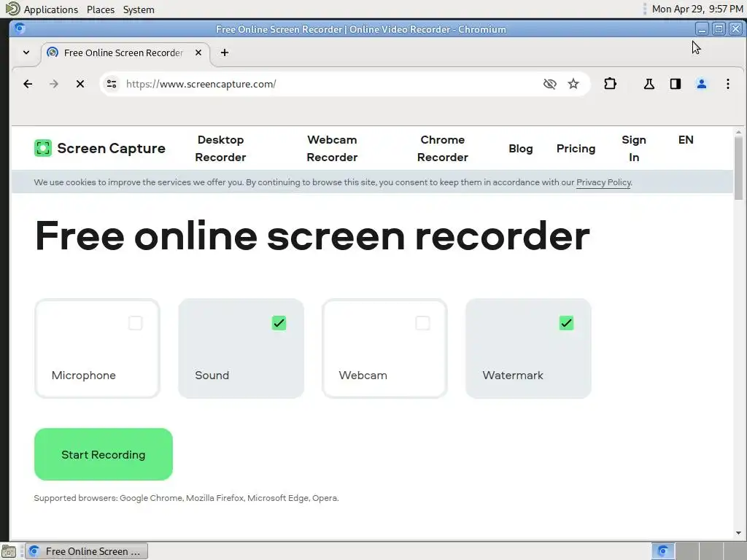The height and width of the screenshot is (560, 747).
Task: Go to the Blog page
Action: coord(521,149)
